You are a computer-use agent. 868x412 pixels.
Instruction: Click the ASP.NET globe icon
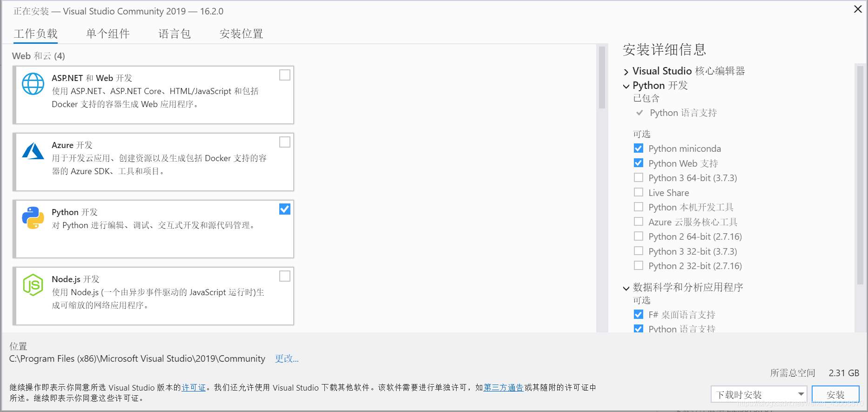pos(33,84)
